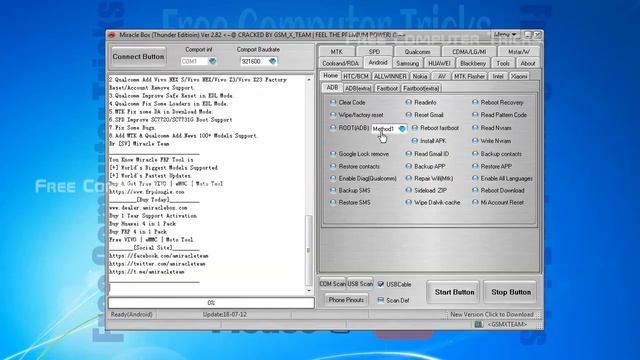Switch to the Samsung tab
Screen dimensions: 640x360
click(x=408, y=64)
